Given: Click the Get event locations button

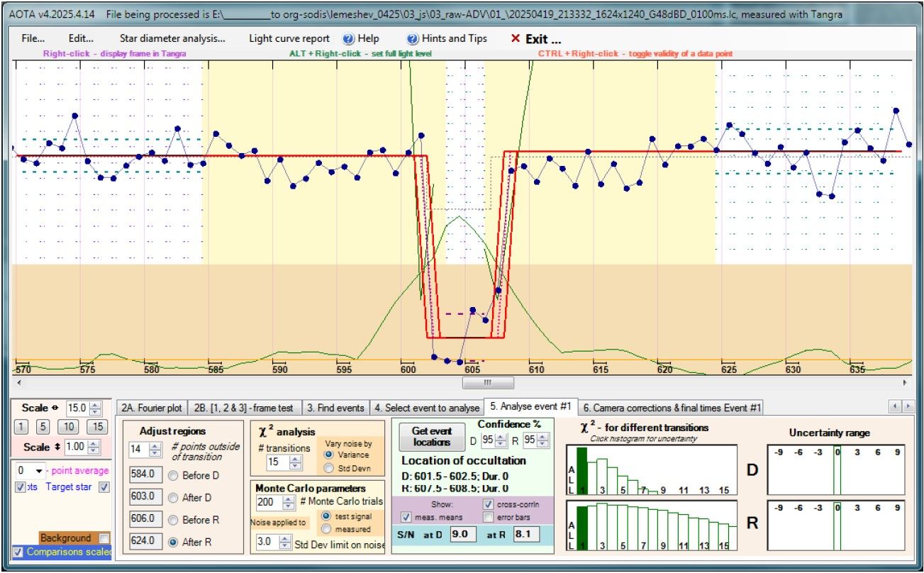Looking at the screenshot, I should click(x=432, y=436).
